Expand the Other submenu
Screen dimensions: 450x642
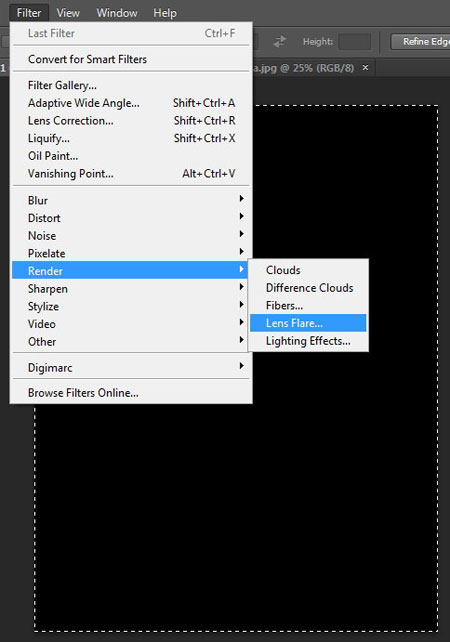click(131, 341)
